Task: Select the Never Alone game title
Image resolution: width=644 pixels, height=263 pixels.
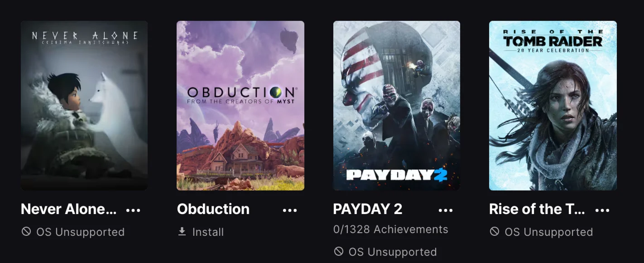Action: tap(69, 209)
